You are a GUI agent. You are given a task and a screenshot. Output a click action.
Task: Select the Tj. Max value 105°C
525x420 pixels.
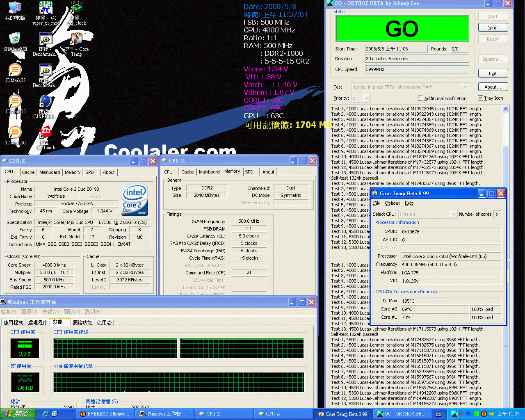pos(451,301)
